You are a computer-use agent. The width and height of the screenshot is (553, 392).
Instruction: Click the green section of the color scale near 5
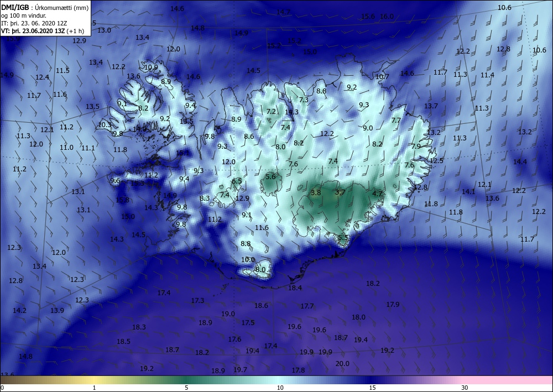(186, 380)
